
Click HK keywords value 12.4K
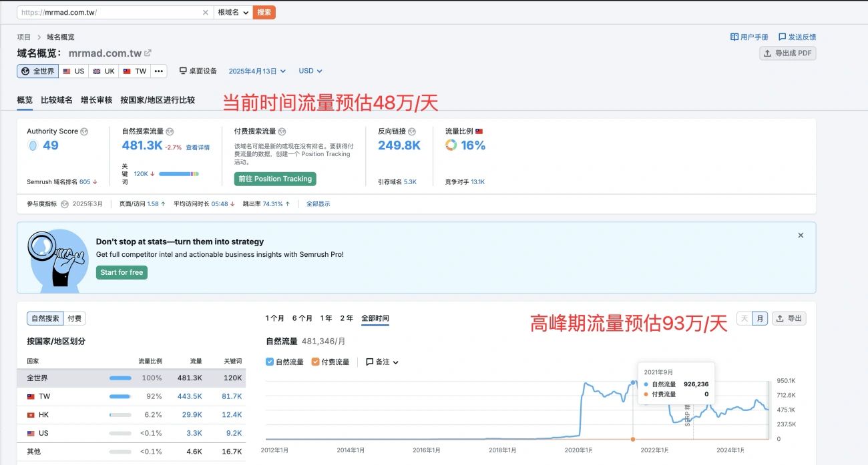tap(232, 415)
